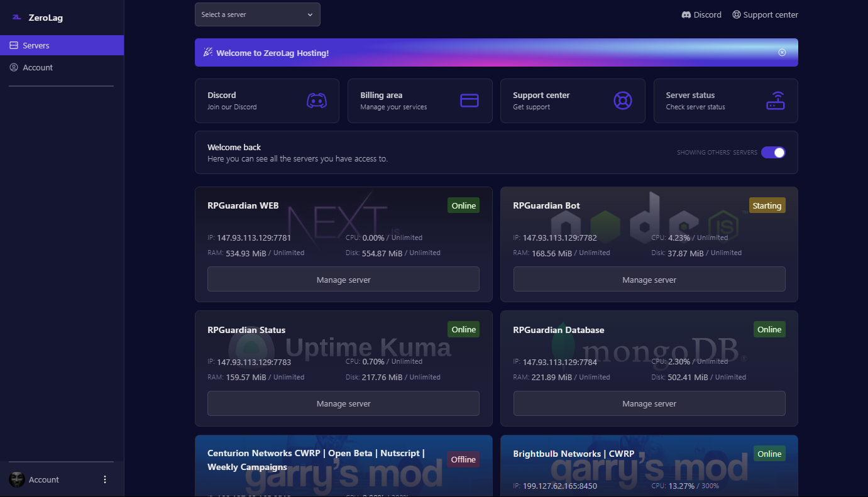Click the user avatar at bottom left

point(17,479)
